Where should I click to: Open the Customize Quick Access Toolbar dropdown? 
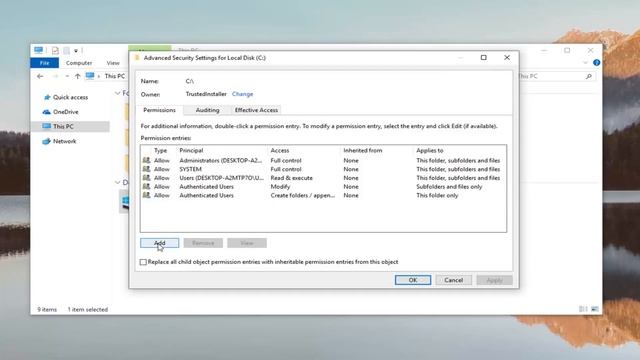click(x=76, y=51)
